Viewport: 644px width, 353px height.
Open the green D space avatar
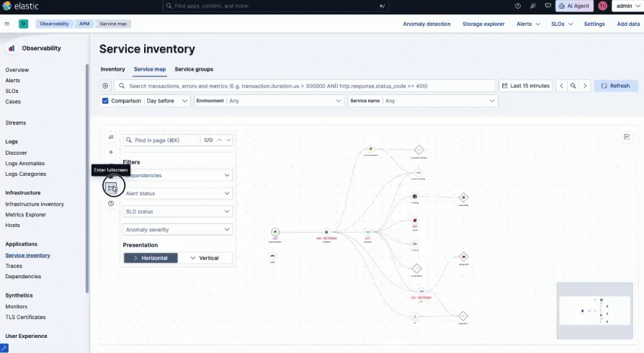[x=23, y=24]
